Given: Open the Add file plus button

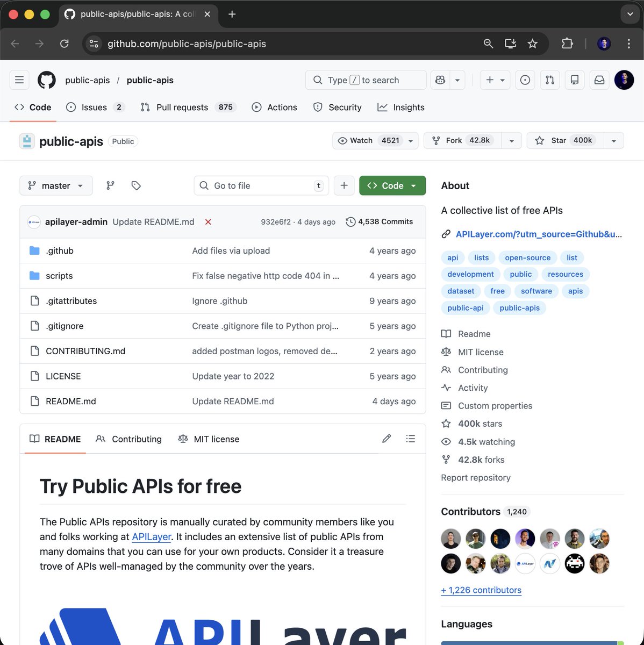Looking at the screenshot, I should [x=344, y=185].
